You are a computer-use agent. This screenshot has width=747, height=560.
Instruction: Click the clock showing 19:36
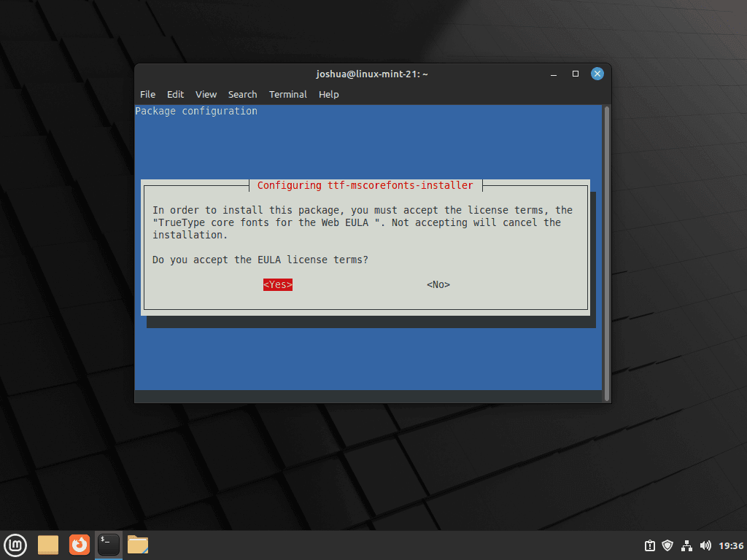pos(730,545)
